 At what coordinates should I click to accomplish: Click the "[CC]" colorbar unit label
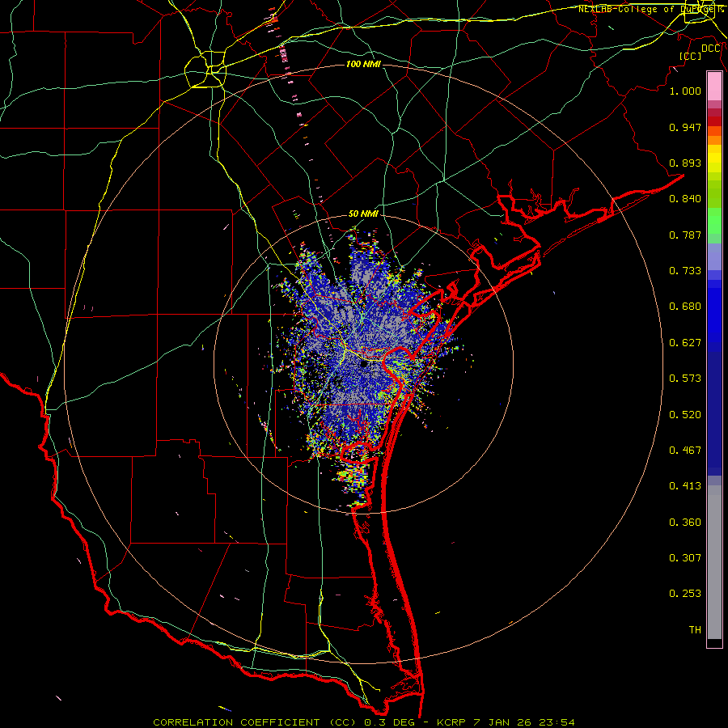coord(691,56)
